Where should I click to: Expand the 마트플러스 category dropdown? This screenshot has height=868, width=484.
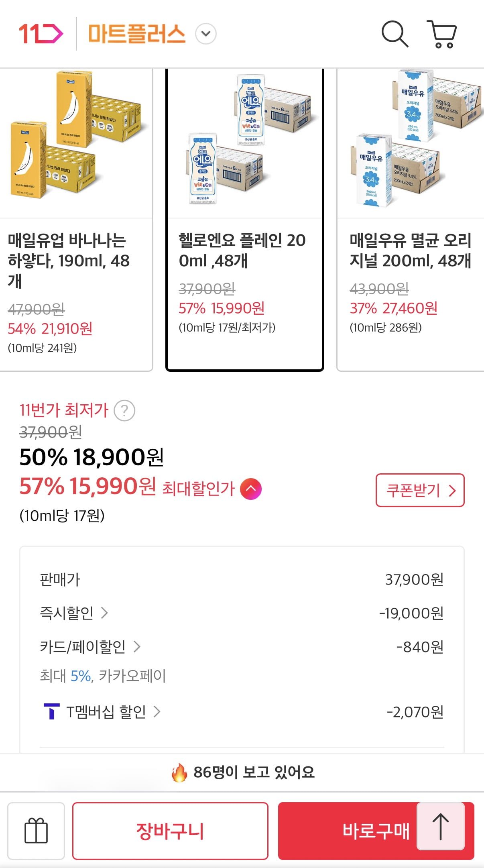tap(206, 34)
